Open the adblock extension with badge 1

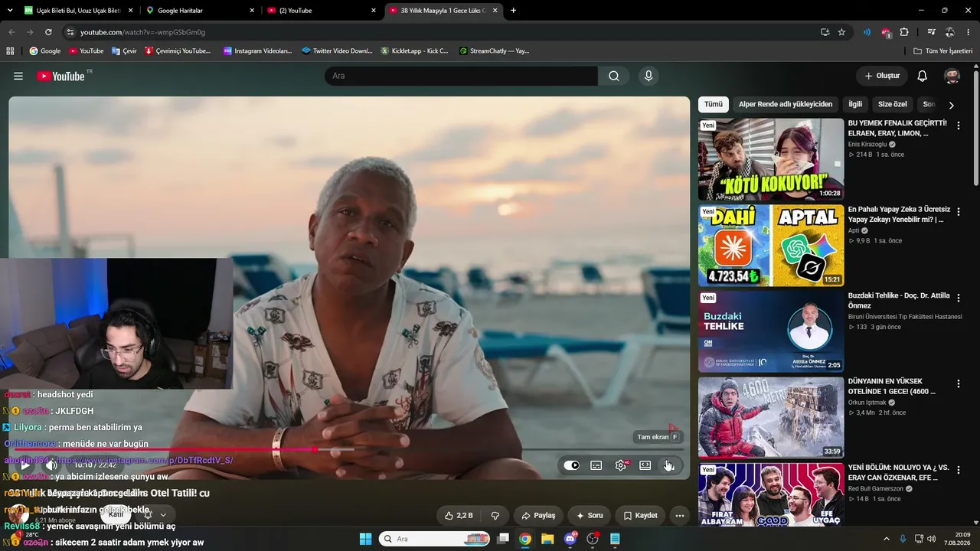[x=886, y=32]
